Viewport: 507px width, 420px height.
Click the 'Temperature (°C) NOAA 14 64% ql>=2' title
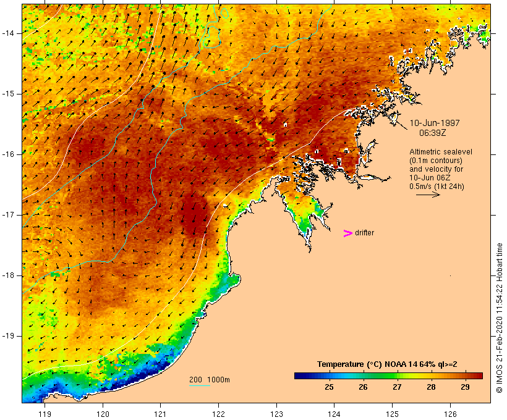click(387, 364)
